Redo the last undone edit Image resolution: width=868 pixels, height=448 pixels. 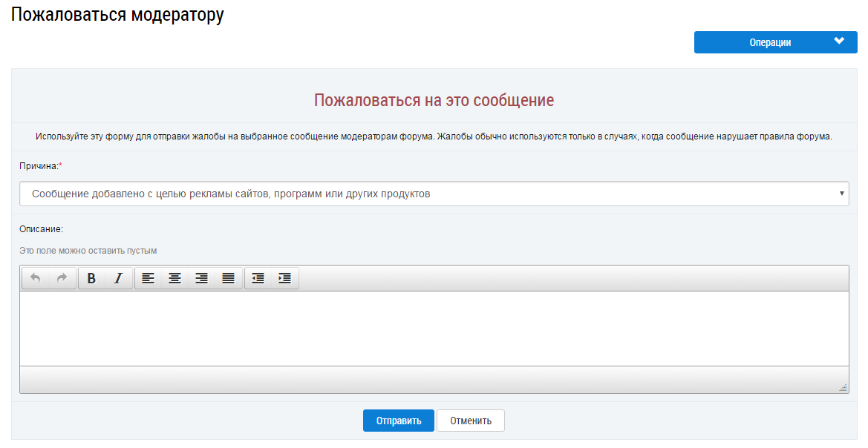coord(62,278)
